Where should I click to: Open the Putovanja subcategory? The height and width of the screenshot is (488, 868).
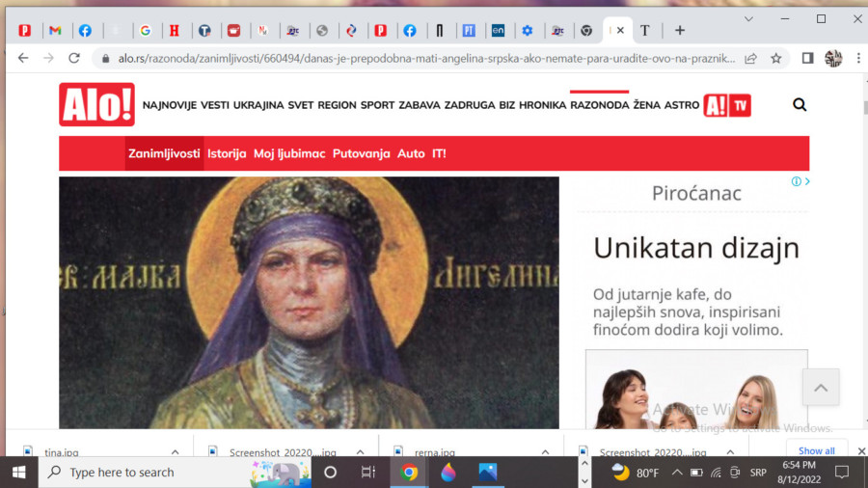tap(362, 153)
